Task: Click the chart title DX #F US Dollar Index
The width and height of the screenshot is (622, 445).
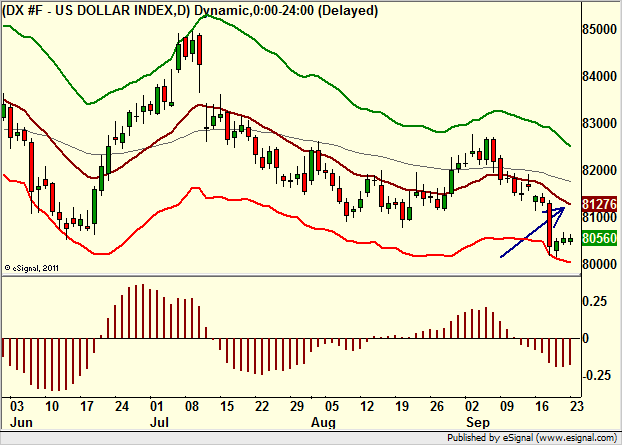Action: [x=190, y=11]
